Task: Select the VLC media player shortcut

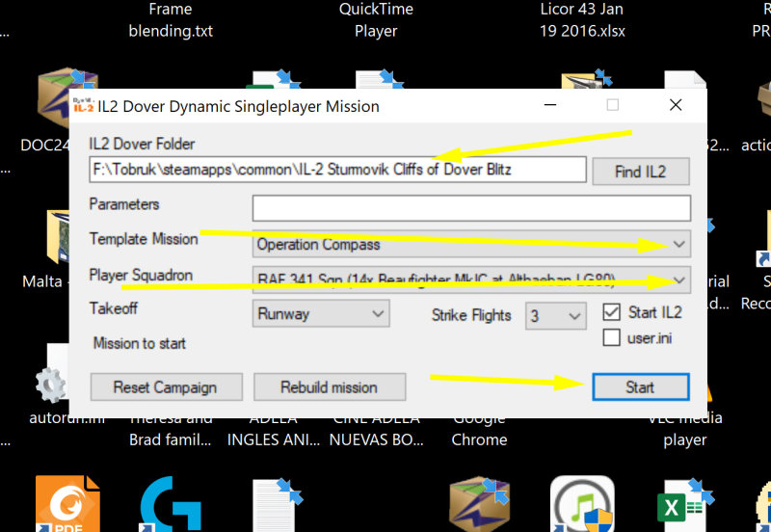Action: point(685,430)
